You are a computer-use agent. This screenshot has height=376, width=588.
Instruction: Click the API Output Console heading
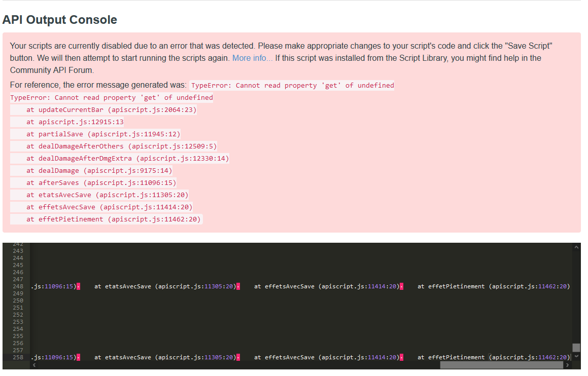(x=60, y=20)
